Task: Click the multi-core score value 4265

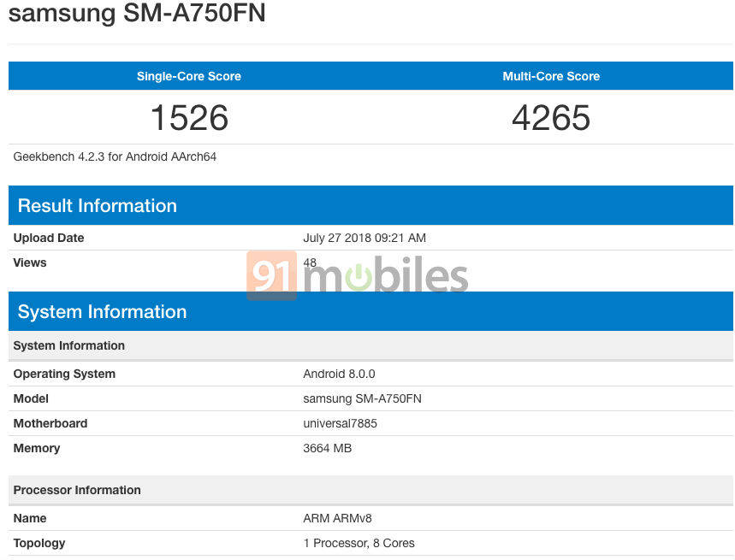Action: pos(551,118)
